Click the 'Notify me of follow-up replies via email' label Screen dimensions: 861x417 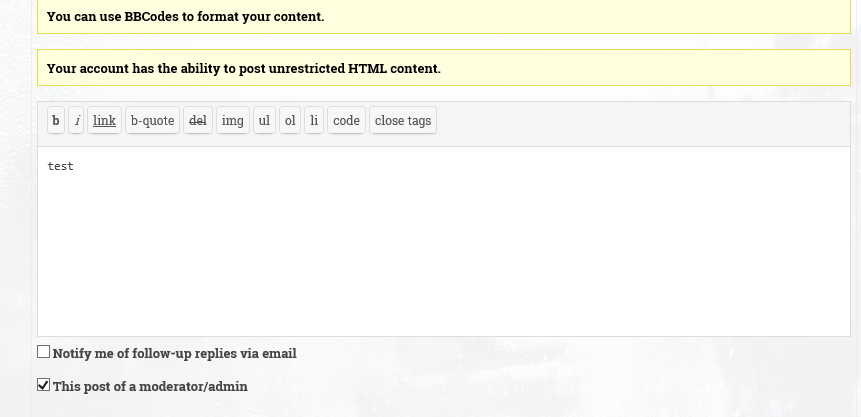[x=175, y=353]
